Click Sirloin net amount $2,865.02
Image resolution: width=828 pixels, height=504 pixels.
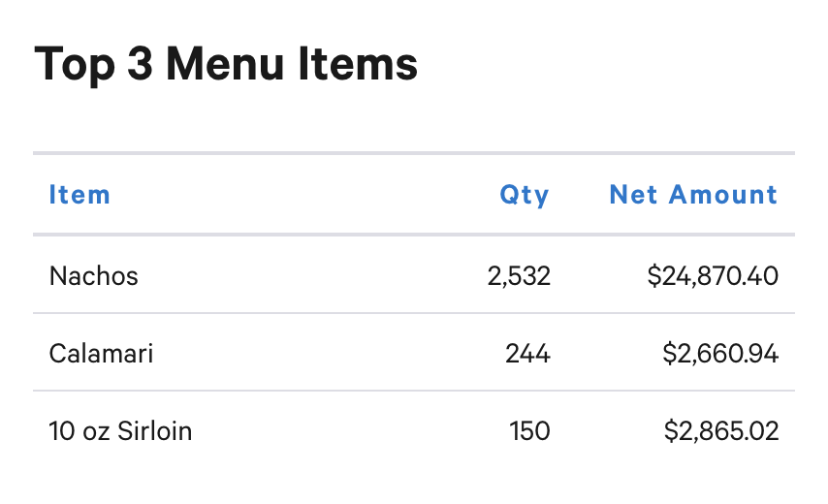721,431
